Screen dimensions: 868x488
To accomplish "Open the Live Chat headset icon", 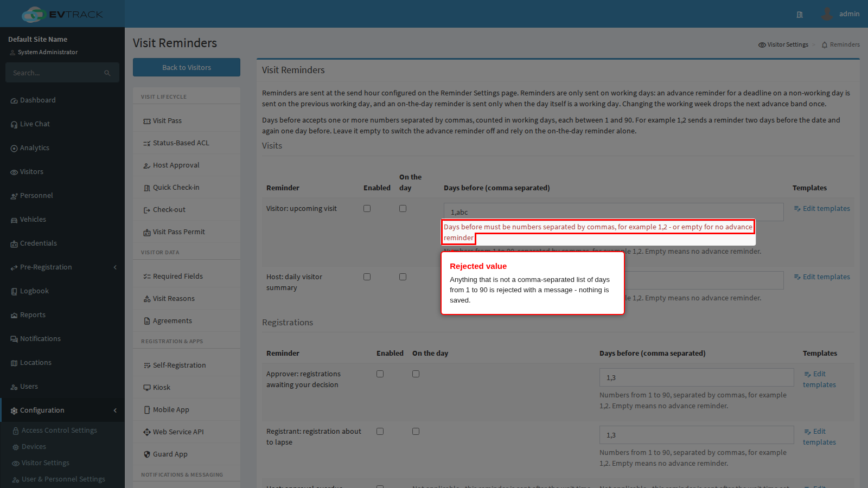I will pyautogui.click(x=14, y=125).
